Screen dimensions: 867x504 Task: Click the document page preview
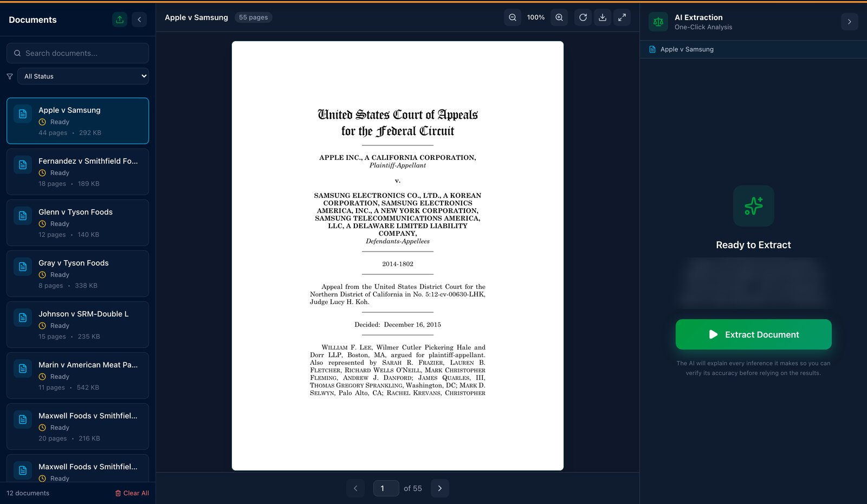pos(398,256)
